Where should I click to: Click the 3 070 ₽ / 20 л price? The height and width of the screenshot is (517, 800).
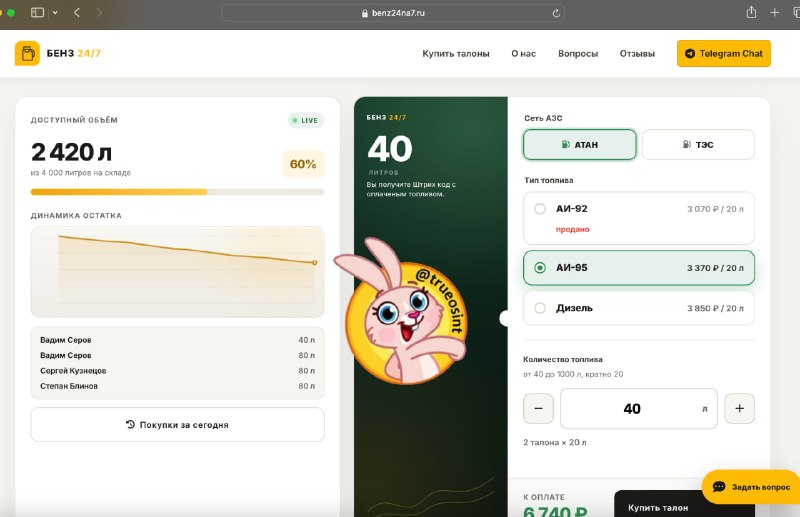click(x=715, y=209)
